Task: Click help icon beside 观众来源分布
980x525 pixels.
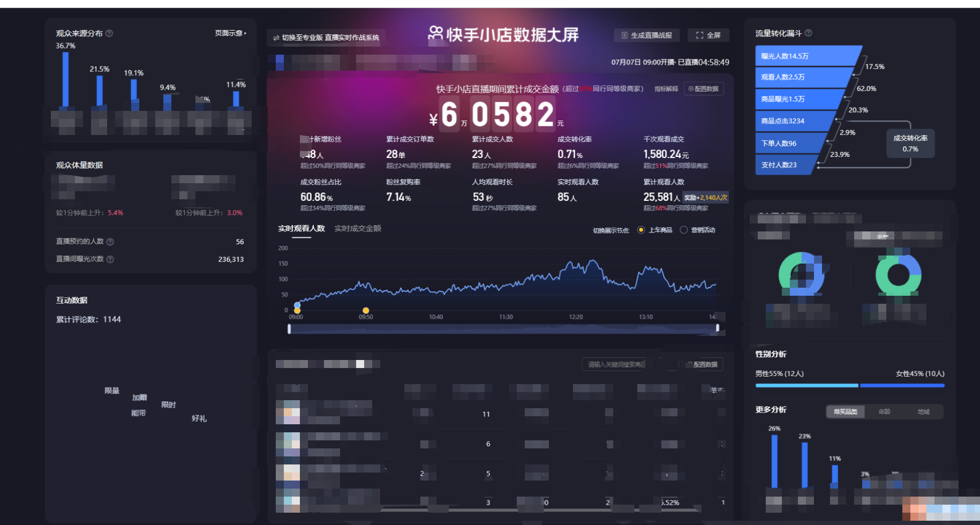Action: tap(109, 33)
